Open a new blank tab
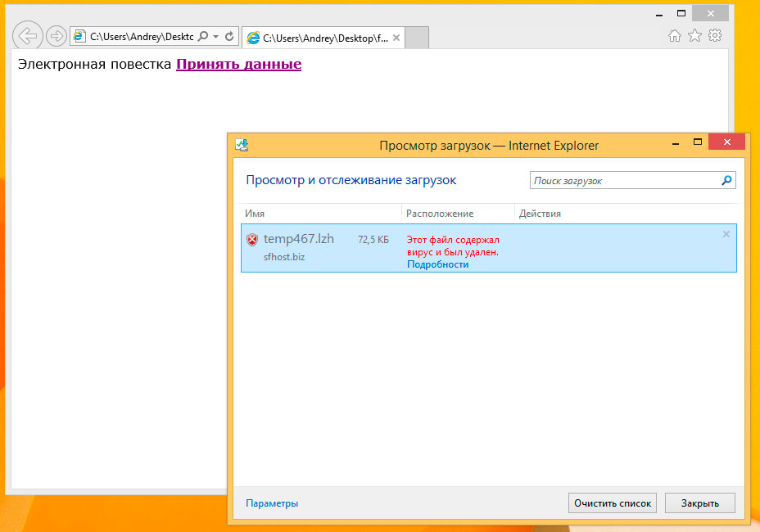The image size is (760, 532). 416,38
